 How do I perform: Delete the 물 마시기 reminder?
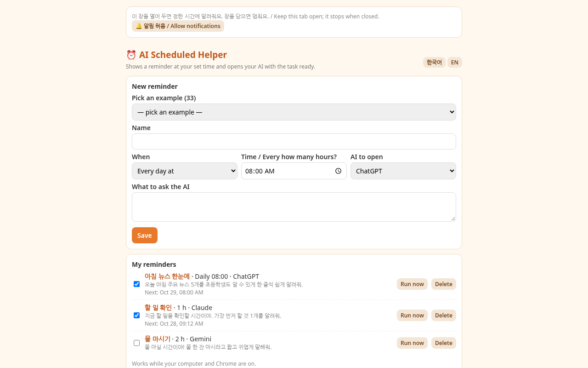pyautogui.click(x=444, y=343)
